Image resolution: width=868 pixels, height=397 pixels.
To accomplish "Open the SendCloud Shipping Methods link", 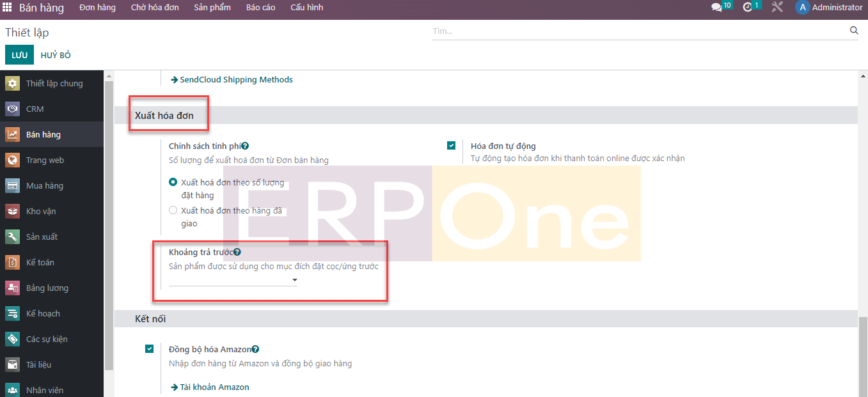I will coord(235,80).
